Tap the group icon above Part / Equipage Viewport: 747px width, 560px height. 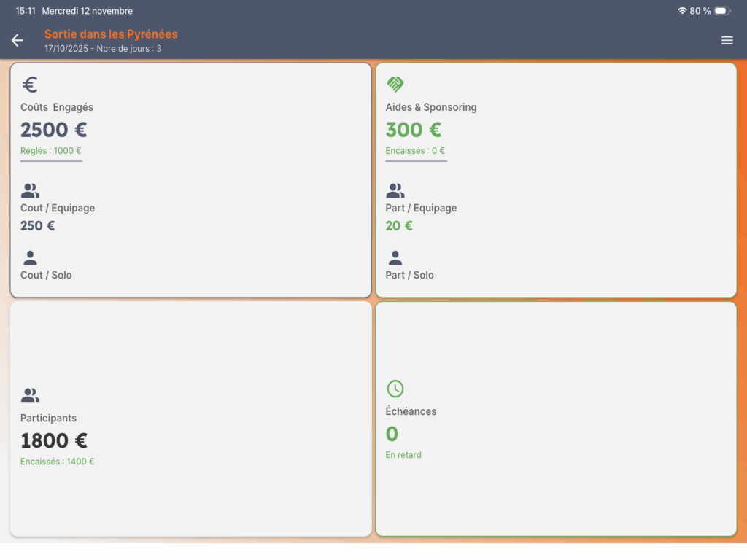coord(395,191)
